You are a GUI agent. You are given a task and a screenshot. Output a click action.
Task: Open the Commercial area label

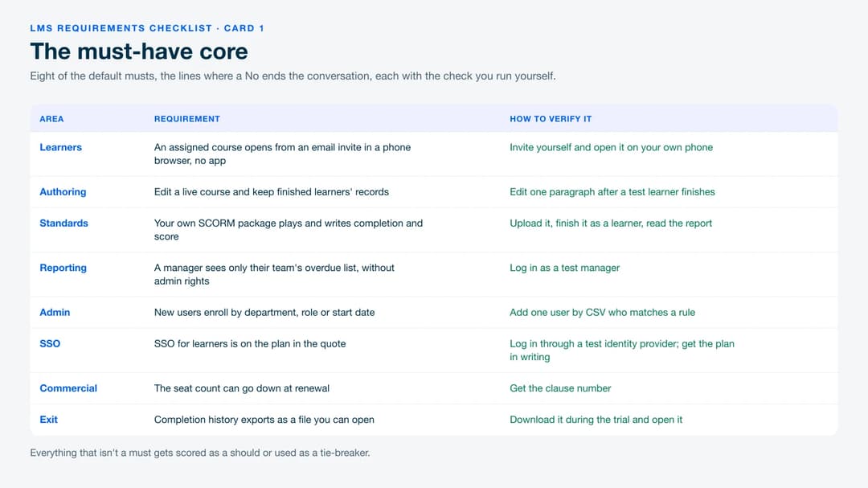tap(68, 388)
